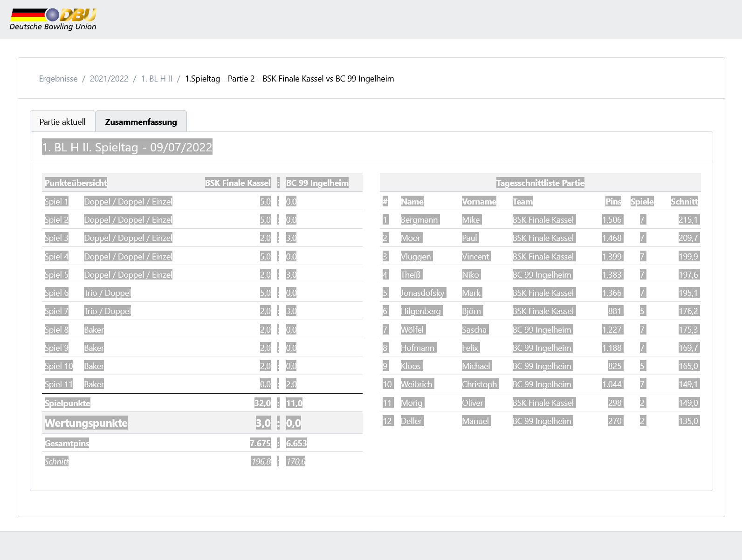Select the Spiel 3 row label

click(x=56, y=238)
